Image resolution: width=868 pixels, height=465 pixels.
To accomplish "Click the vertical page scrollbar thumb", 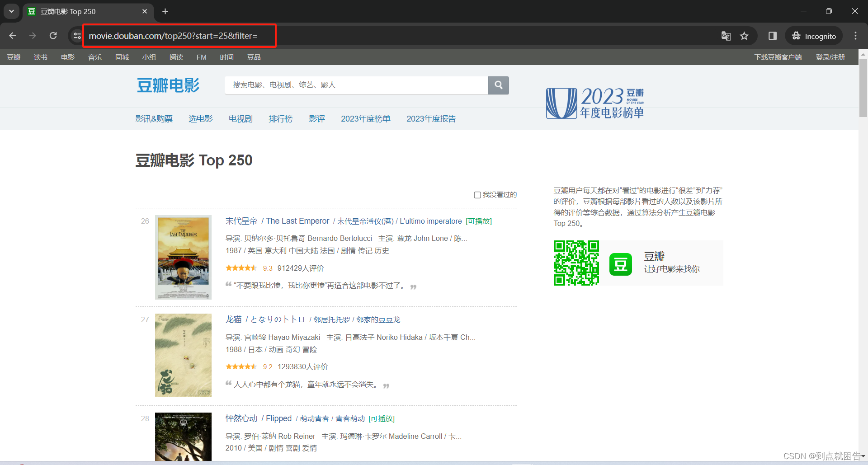I will (863, 88).
